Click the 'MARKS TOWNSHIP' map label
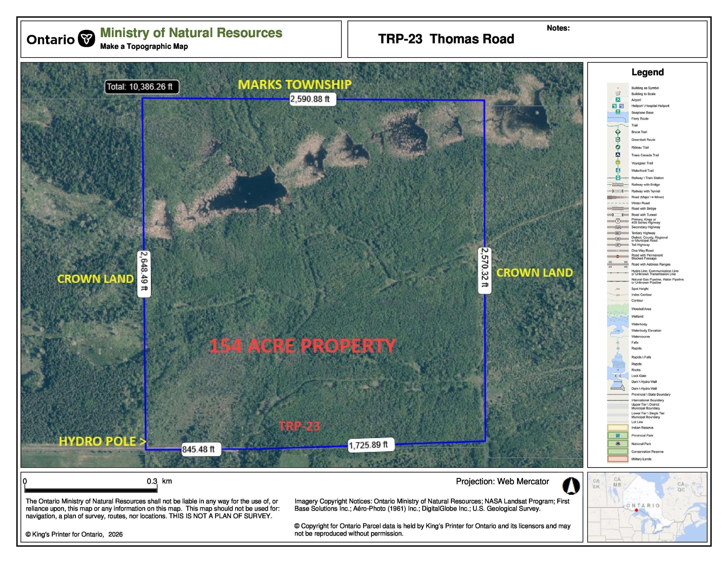 click(x=295, y=84)
